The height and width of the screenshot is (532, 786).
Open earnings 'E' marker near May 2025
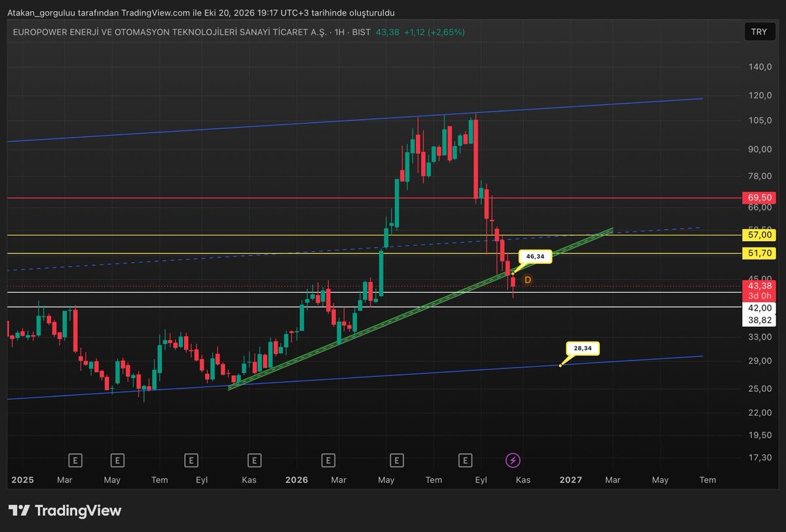117,460
